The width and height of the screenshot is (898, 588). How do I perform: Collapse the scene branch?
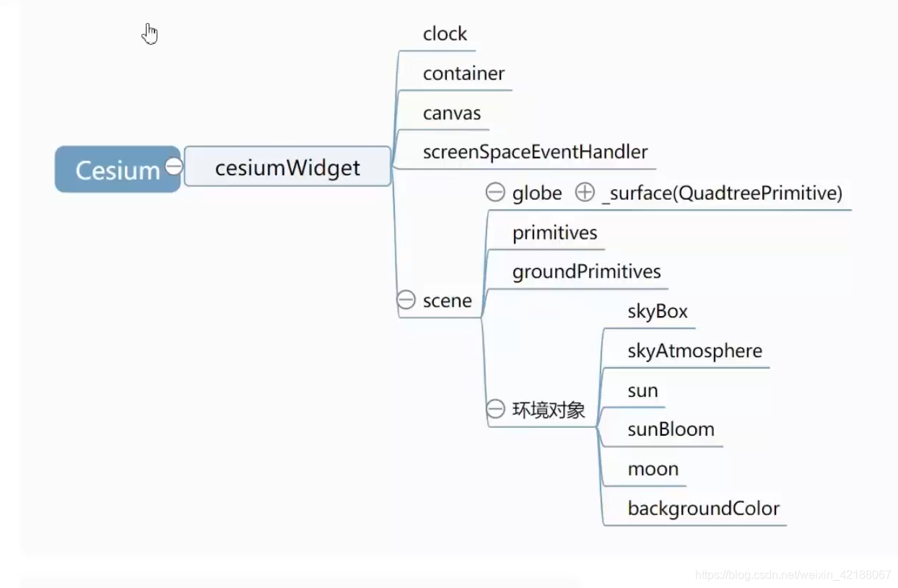coord(406,299)
